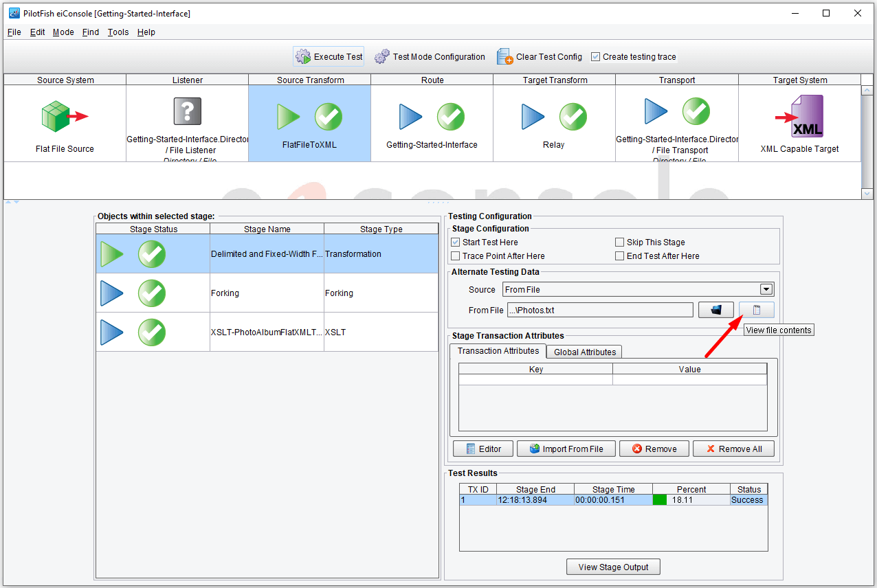The height and width of the screenshot is (588, 877).
Task: Click scroll down arrow in stages pane
Action: point(867,194)
